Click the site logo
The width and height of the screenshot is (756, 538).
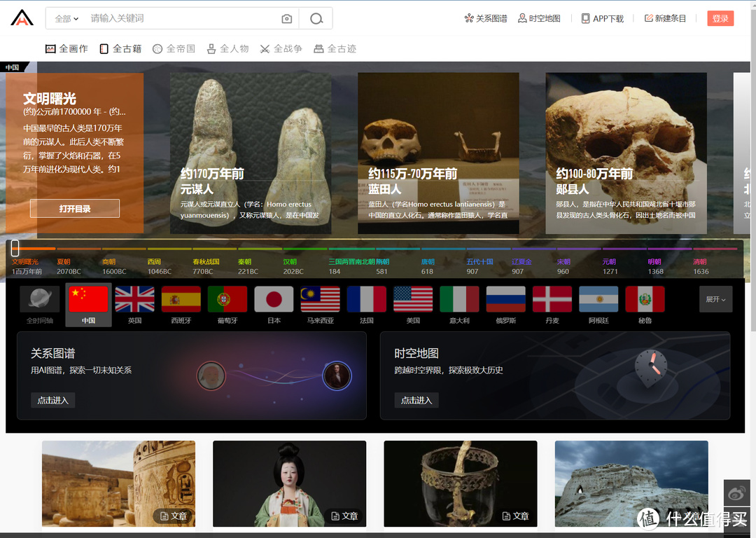[22, 18]
